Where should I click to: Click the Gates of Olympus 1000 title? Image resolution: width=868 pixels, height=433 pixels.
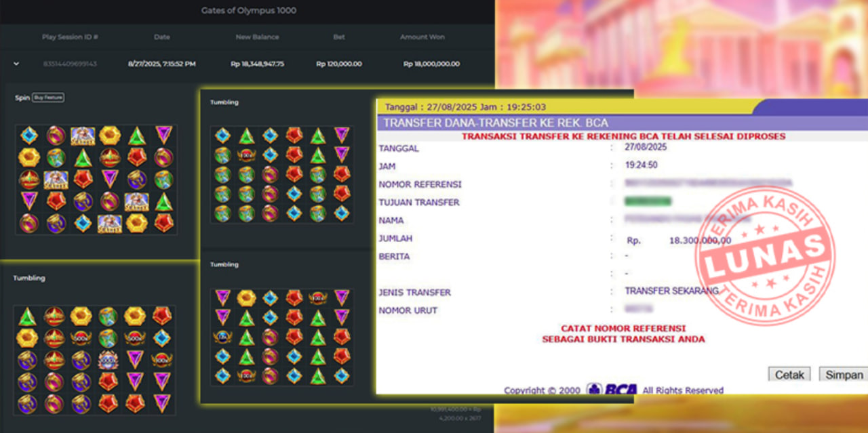tap(249, 11)
